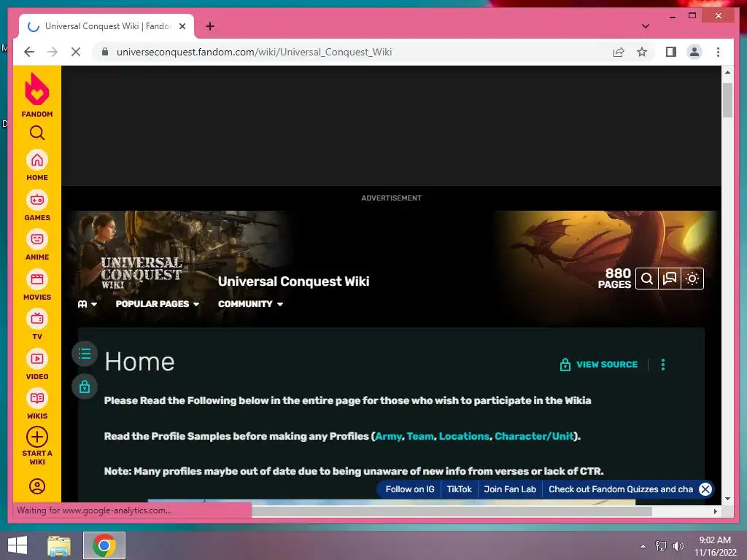Open the TV section icon
Image resolution: width=747 pixels, height=560 pixels.
point(36,319)
